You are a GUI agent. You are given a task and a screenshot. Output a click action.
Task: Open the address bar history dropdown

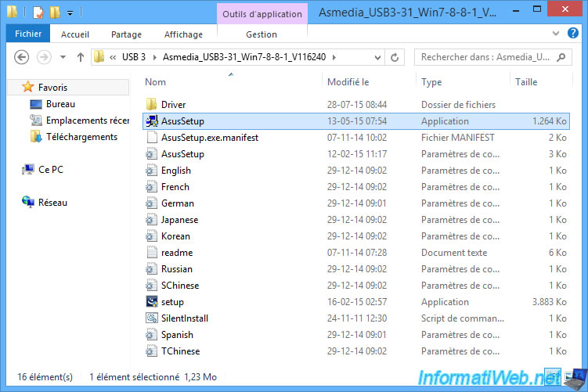coord(377,57)
